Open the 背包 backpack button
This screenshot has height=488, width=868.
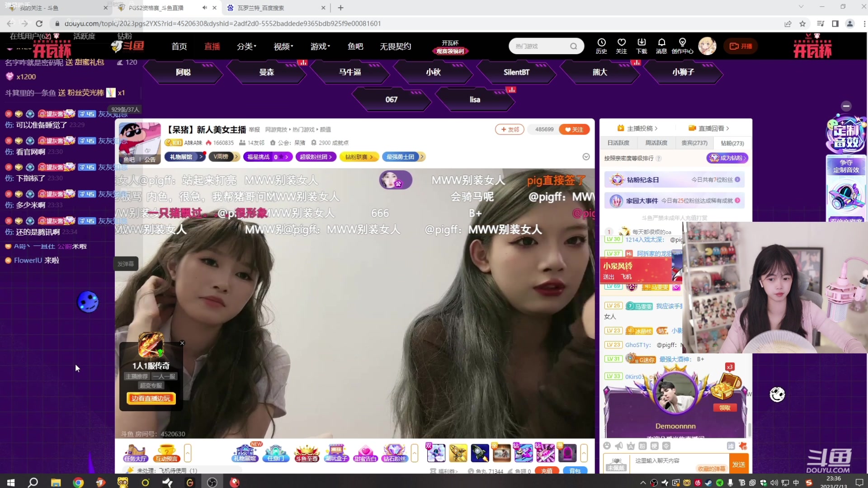575,470
